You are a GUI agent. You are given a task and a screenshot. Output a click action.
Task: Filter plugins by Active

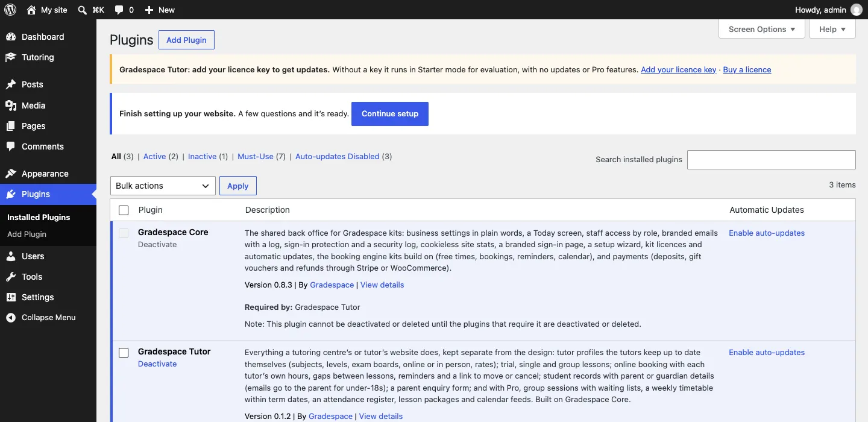[154, 156]
